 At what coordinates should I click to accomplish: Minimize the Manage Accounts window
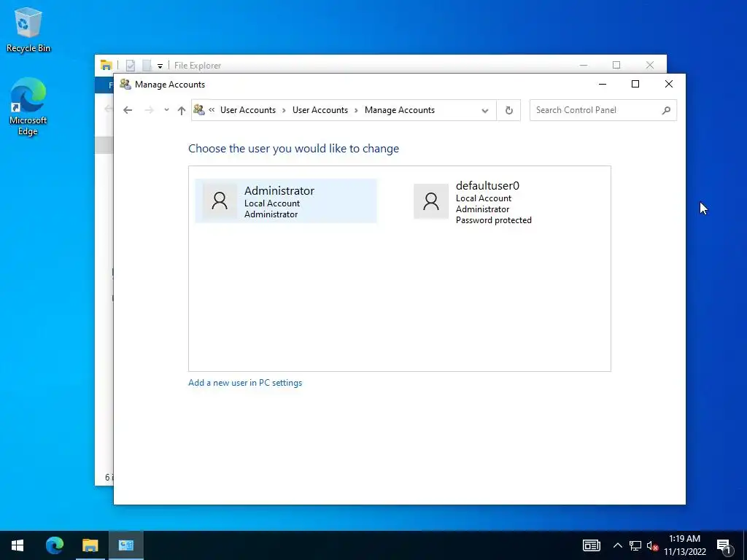click(603, 85)
